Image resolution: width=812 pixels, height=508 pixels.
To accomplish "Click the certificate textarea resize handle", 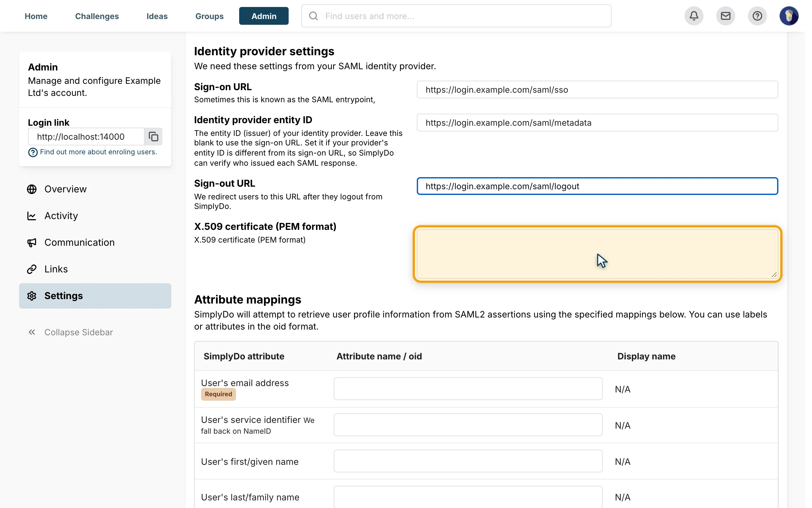I will tap(774, 275).
